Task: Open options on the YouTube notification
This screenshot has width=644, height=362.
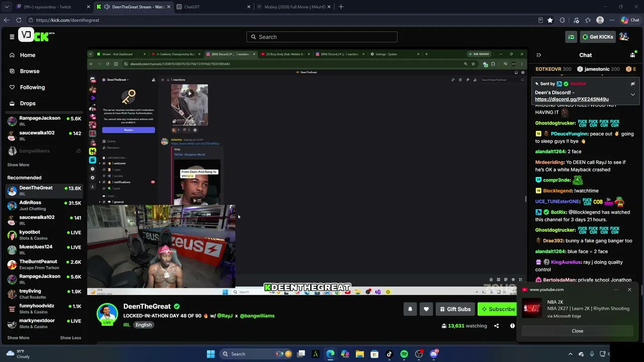Action: pyautogui.click(x=616, y=290)
